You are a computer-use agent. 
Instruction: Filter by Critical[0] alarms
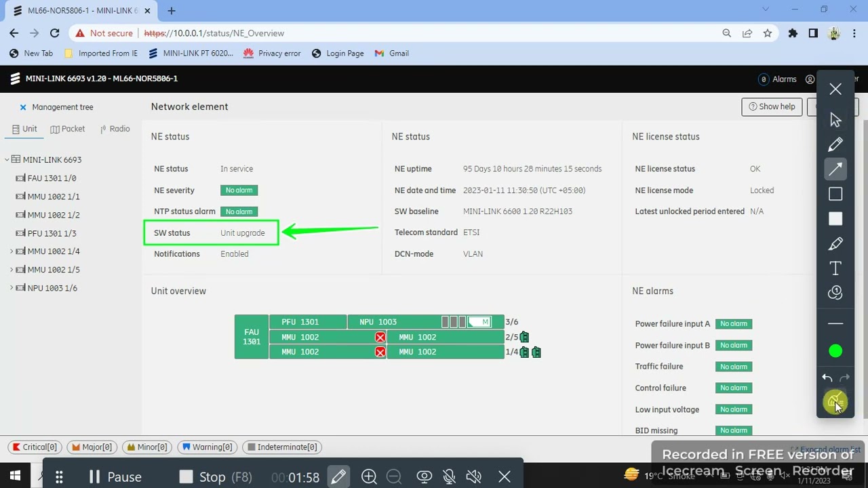35,447
